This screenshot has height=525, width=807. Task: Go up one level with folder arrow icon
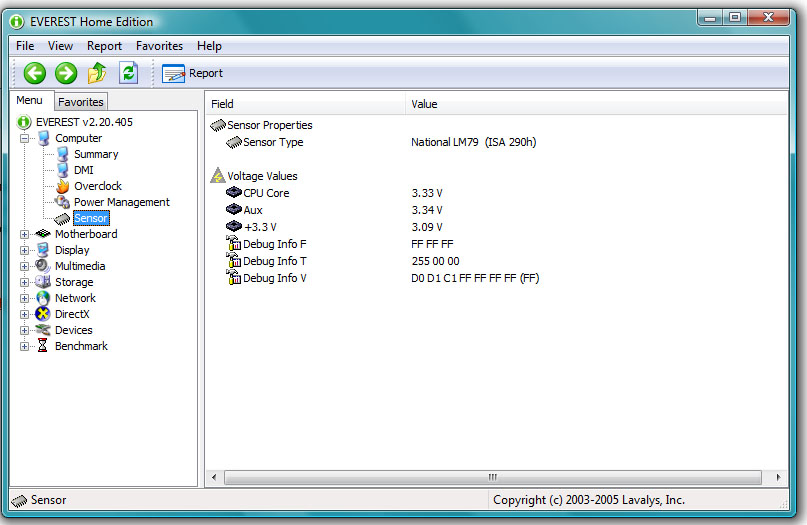coord(97,73)
